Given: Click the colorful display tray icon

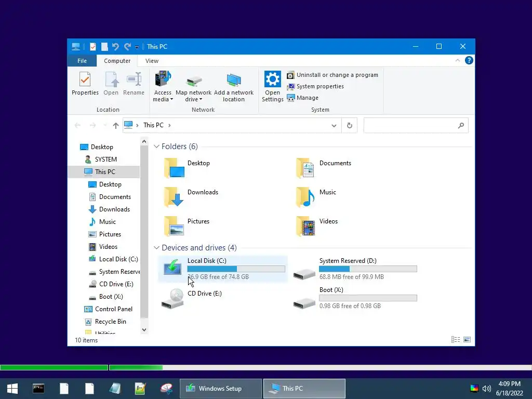Looking at the screenshot, I should click(x=474, y=389).
